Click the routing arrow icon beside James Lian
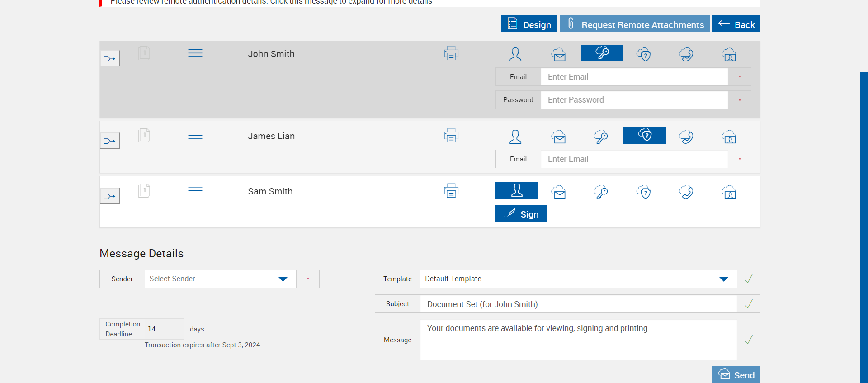This screenshot has width=868, height=383. (110, 141)
